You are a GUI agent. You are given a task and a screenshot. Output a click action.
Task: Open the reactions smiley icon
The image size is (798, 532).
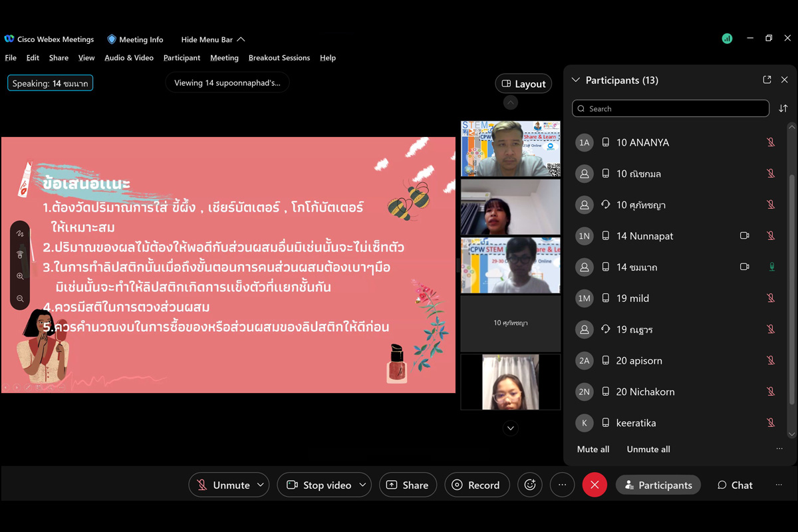point(530,485)
